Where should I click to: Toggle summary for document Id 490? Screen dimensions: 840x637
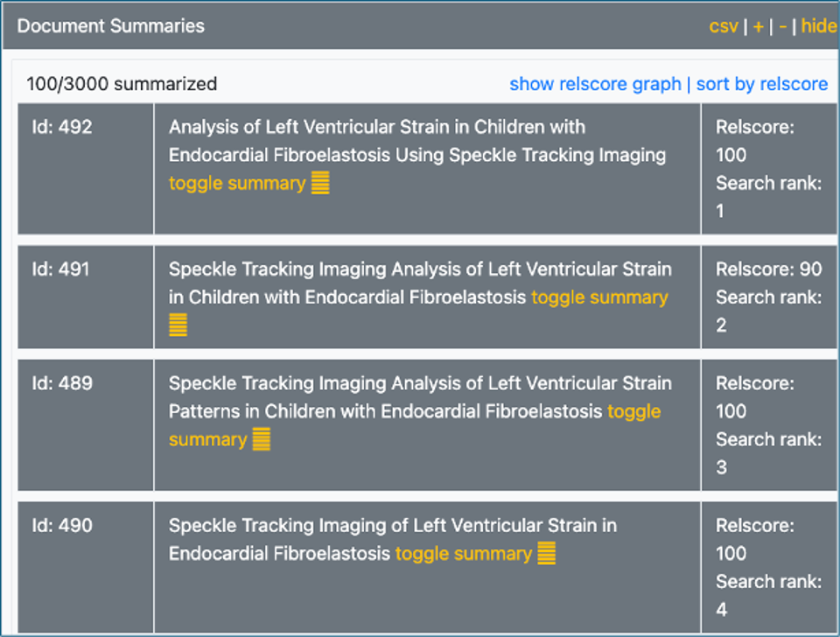[x=463, y=554]
